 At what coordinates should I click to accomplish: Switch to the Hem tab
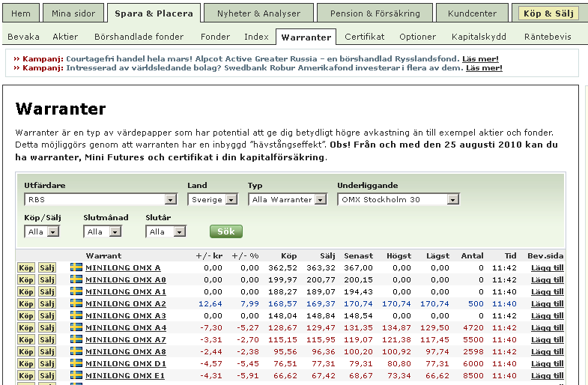pyautogui.click(x=21, y=13)
